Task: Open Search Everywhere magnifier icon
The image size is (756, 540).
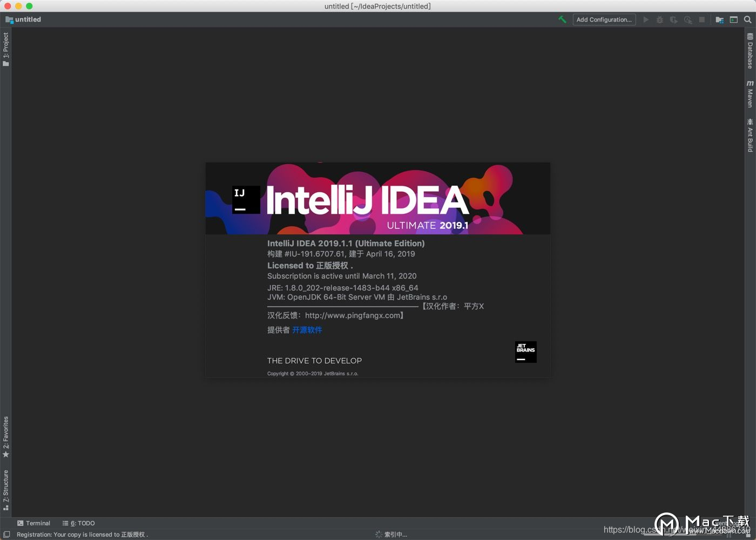Action: pyautogui.click(x=747, y=19)
